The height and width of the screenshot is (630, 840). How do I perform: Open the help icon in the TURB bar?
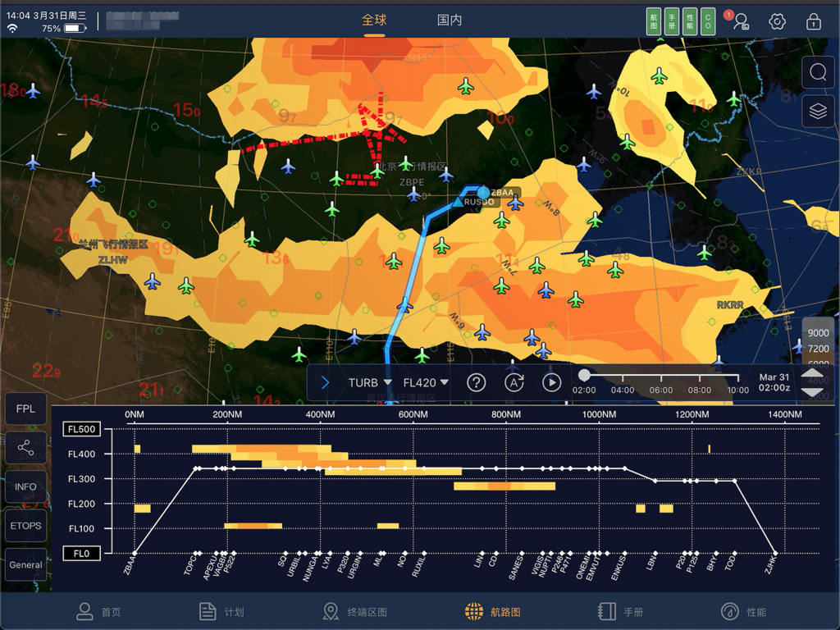click(476, 382)
